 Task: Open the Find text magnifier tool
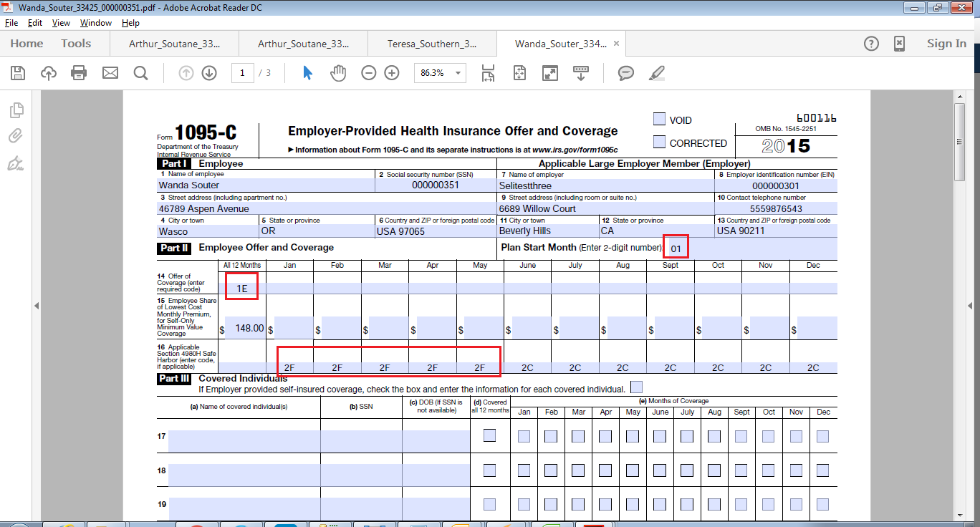coord(140,73)
